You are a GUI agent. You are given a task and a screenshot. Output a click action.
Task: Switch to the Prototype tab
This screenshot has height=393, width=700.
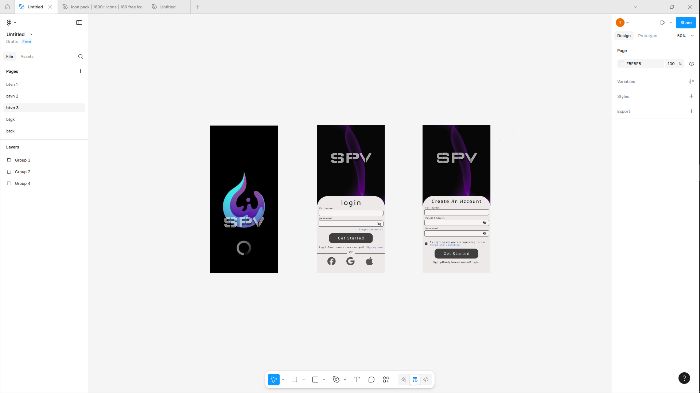(647, 36)
